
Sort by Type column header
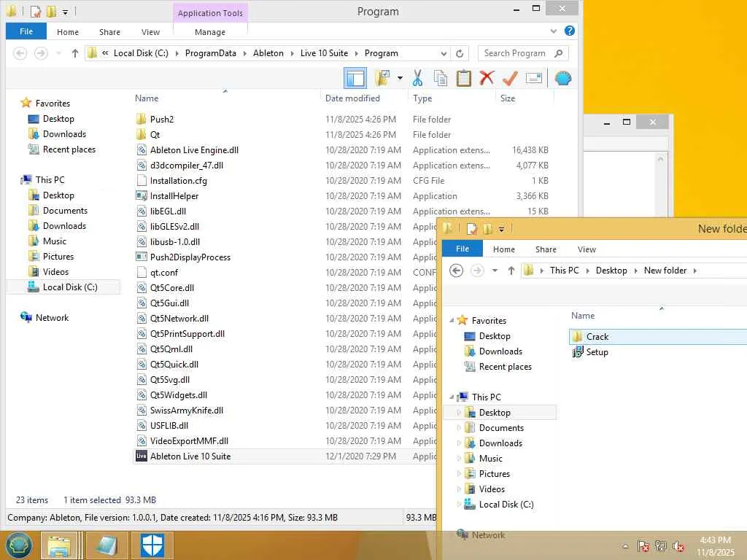click(x=422, y=98)
